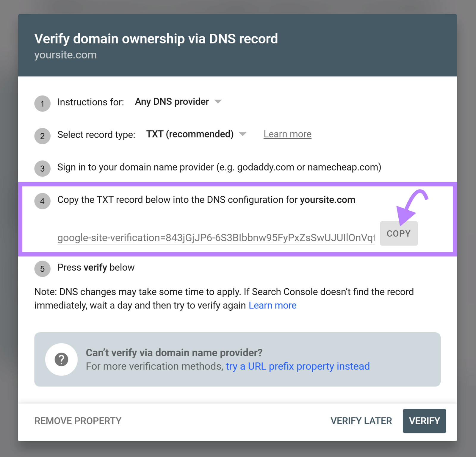Click the step 5 number circle
The height and width of the screenshot is (457, 476).
pos(42,269)
